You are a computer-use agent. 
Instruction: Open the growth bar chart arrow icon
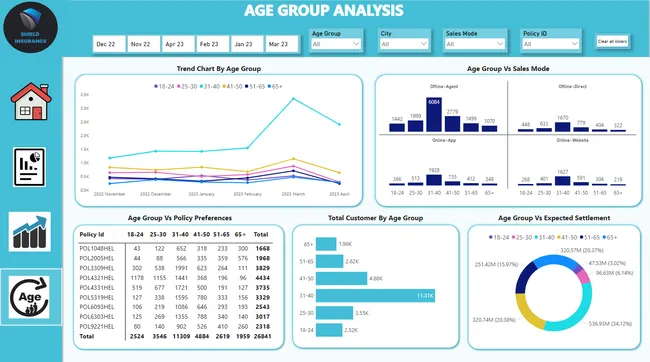click(x=29, y=232)
